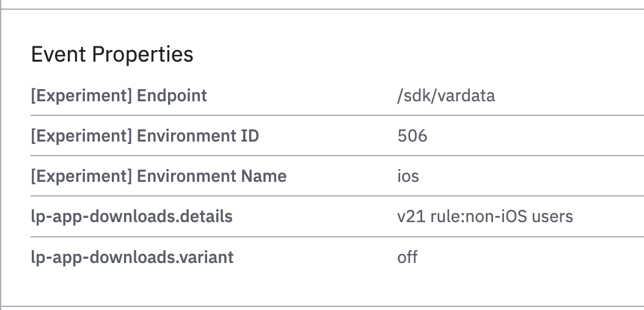Click the Event Properties heading

(x=112, y=55)
